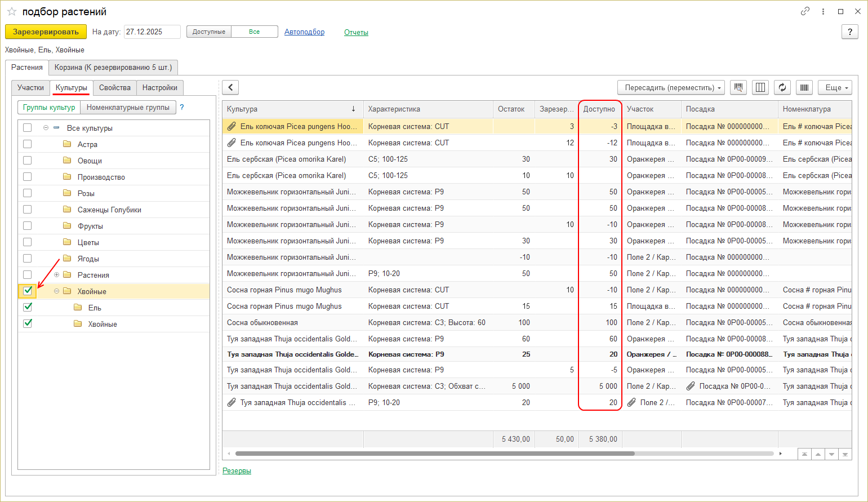Screen dimensions: 868x502
Task: Open the column layout settings icon
Action: pyautogui.click(x=760, y=87)
